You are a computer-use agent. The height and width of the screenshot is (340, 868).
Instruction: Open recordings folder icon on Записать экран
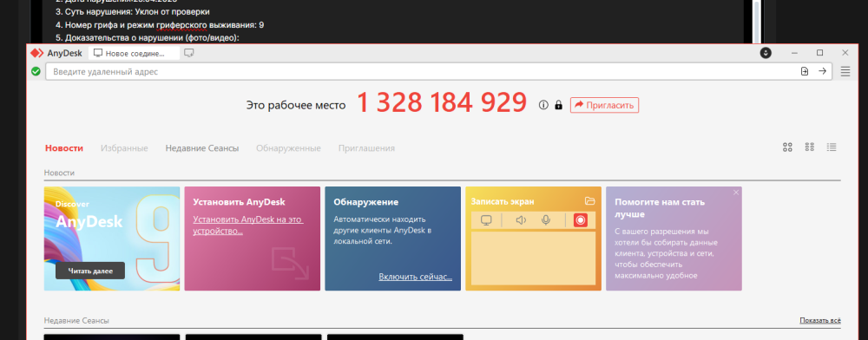pos(589,201)
